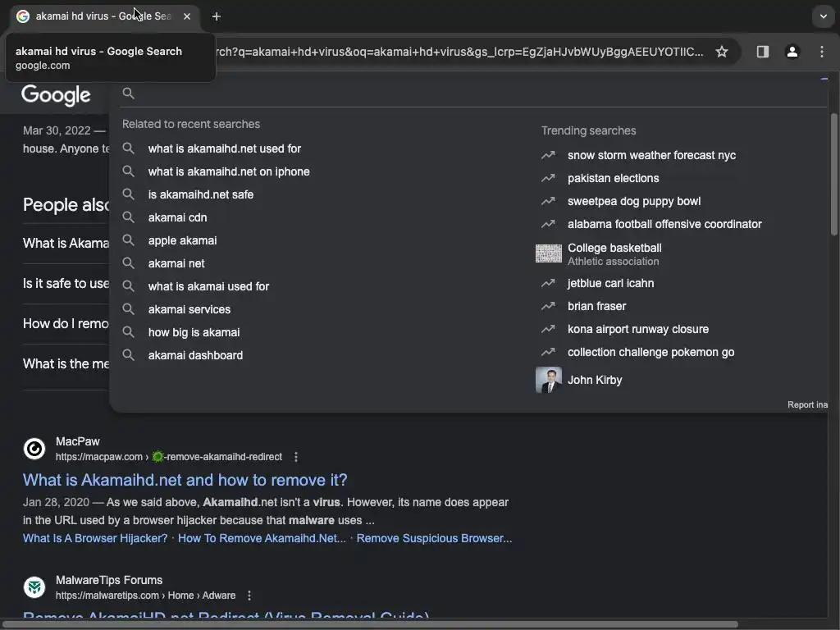The height and width of the screenshot is (630, 840).
Task: Open the John Kirby trending entry
Action: (x=595, y=380)
